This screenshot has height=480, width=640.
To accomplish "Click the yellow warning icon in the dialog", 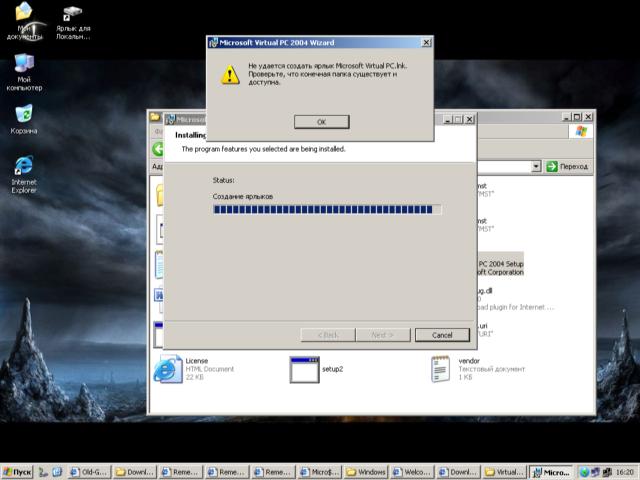I will click(230, 75).
